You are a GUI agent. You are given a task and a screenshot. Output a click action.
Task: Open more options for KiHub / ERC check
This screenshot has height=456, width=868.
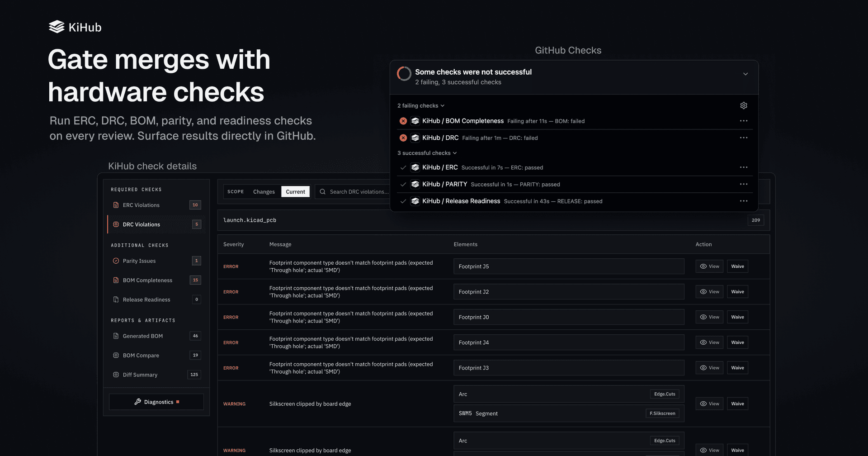coord(744,167)
